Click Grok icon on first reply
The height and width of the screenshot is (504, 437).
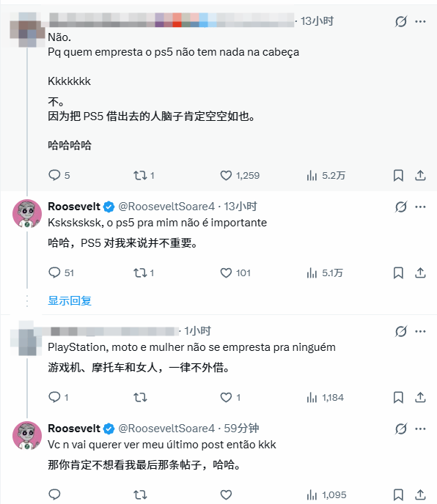click(400, 21)
